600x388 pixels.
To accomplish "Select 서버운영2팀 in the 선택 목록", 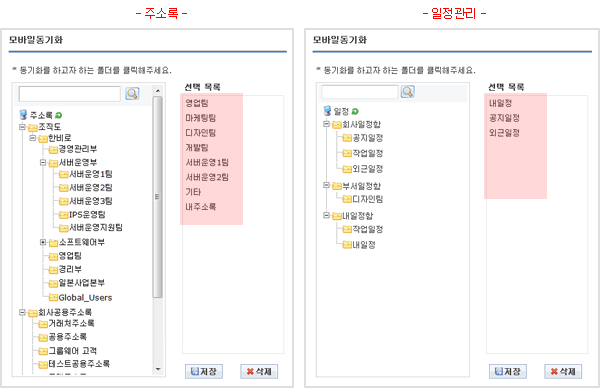I will pos(207,177).
